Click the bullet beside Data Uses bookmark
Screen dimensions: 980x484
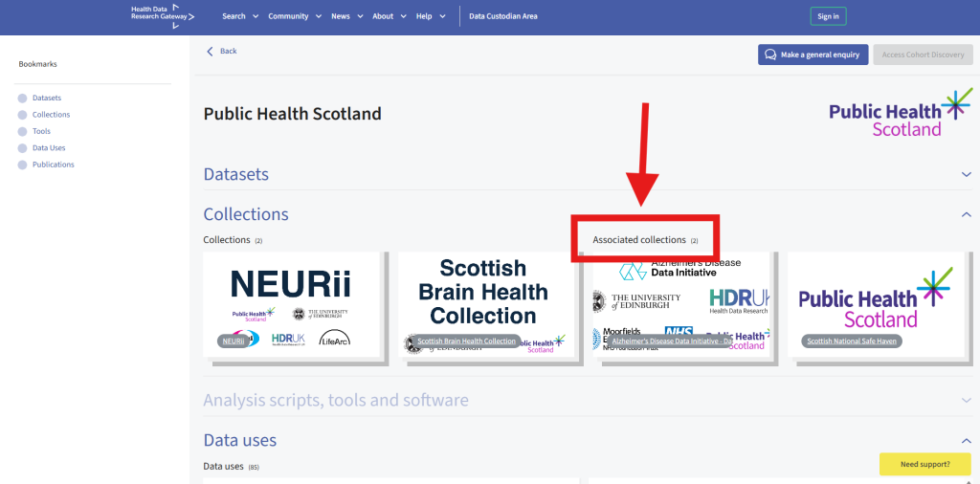click(23, 148)
